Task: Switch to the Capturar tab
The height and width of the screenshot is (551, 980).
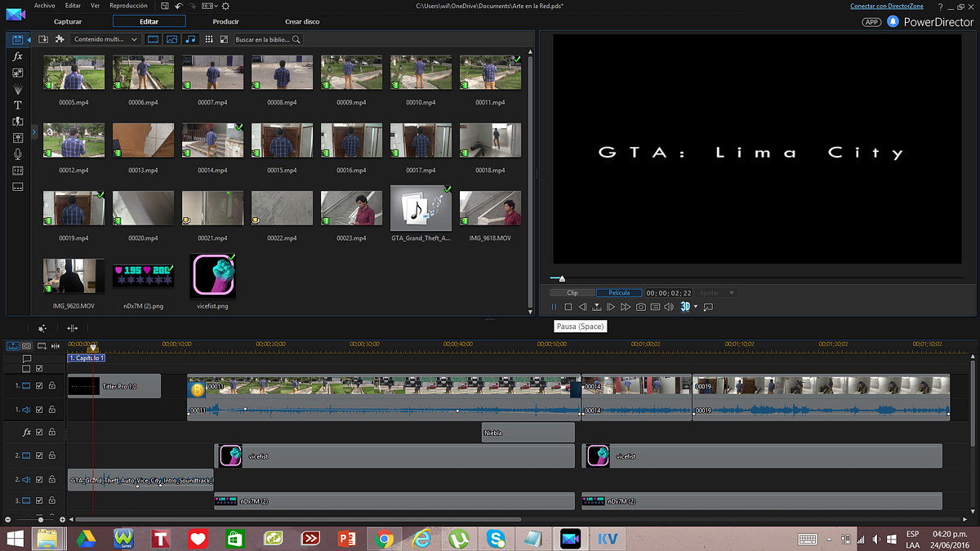Action: pyautogui.click(x=68, y=21)
